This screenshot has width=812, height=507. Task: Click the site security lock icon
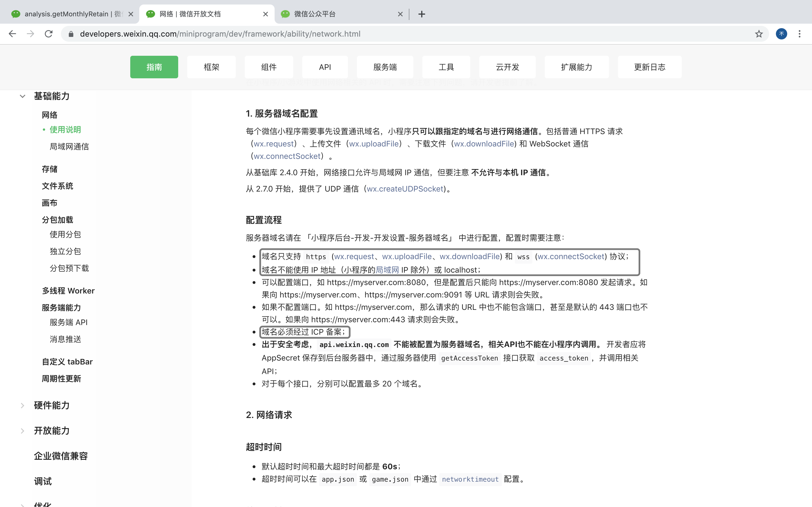tap(71, 34)
